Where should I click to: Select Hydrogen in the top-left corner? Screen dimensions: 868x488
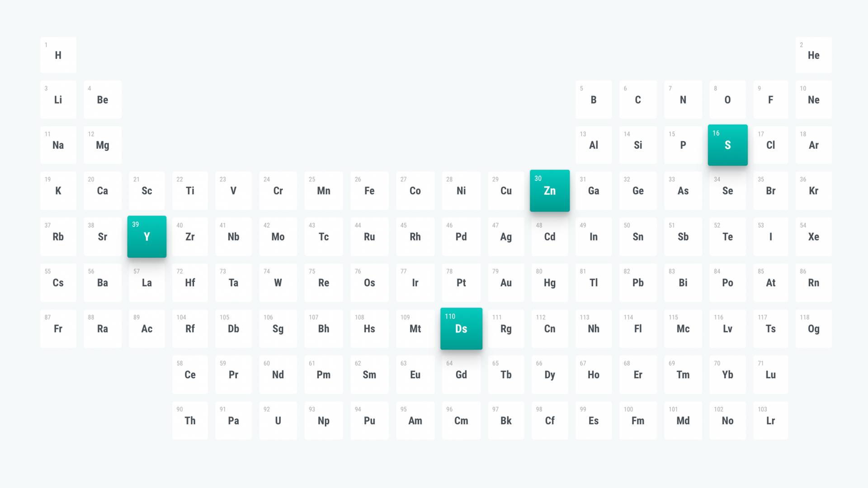58,55
